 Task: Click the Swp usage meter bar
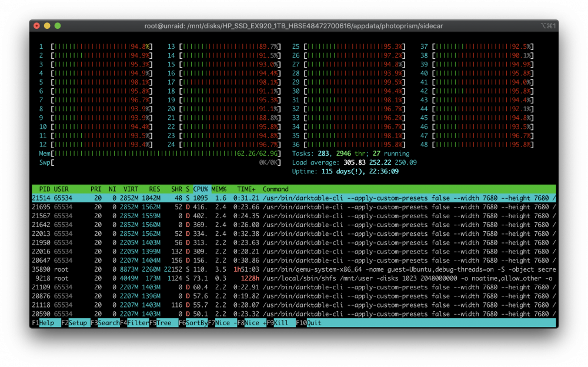160,162
